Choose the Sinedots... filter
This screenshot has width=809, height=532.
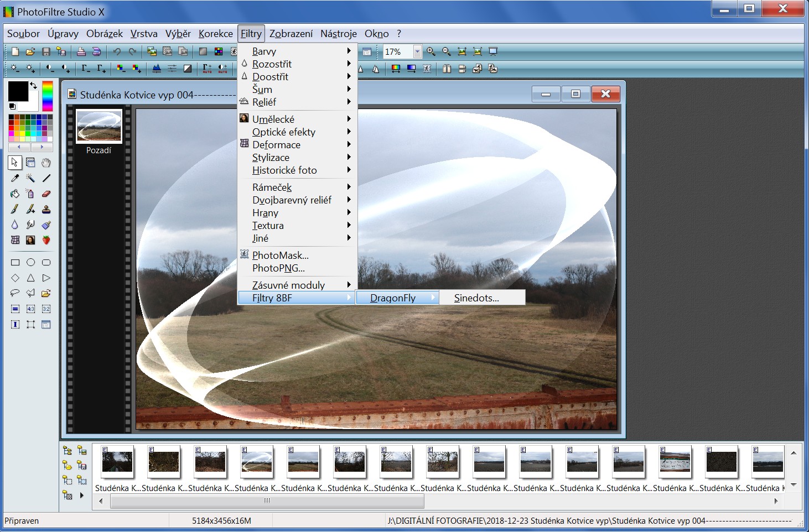coord(483,298)
